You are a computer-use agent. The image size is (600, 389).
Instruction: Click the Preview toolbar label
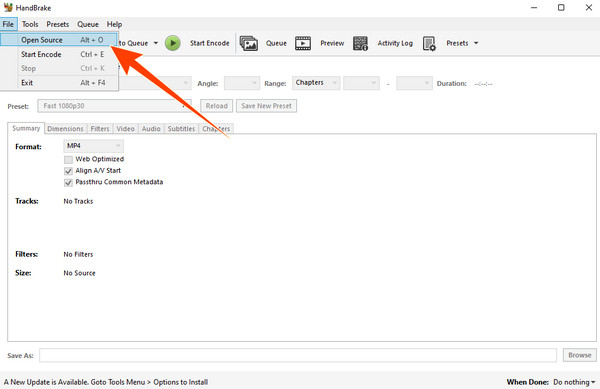(332, 43)
